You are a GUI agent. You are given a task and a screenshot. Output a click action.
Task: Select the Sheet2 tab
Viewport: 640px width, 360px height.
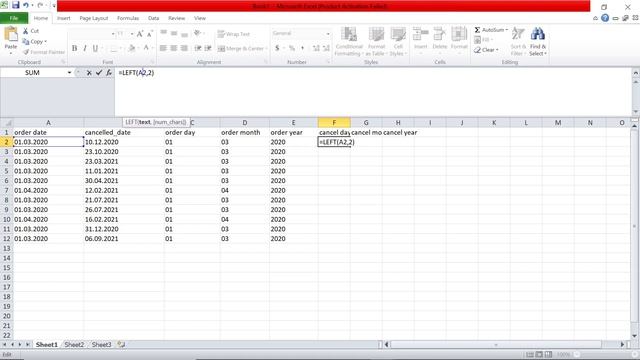[74, 345]
